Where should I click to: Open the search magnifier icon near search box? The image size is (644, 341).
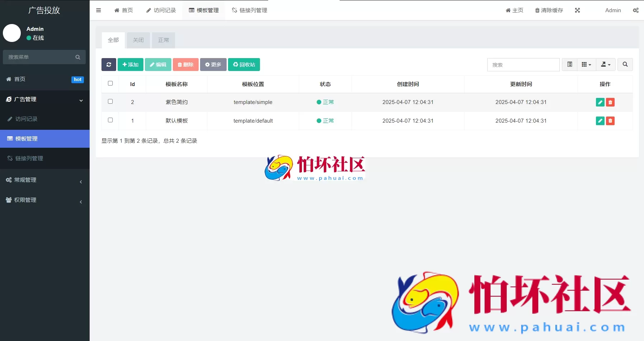point(625,65)
